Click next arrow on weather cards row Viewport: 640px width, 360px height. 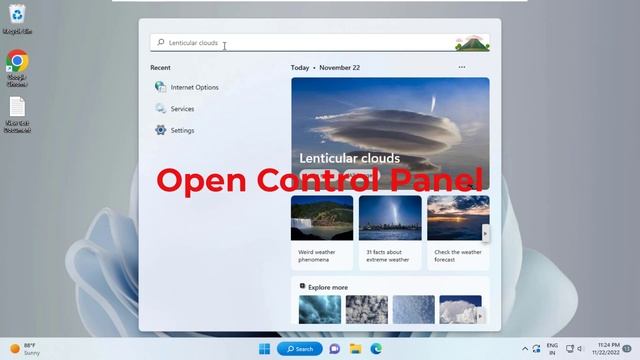click(485, 233)
